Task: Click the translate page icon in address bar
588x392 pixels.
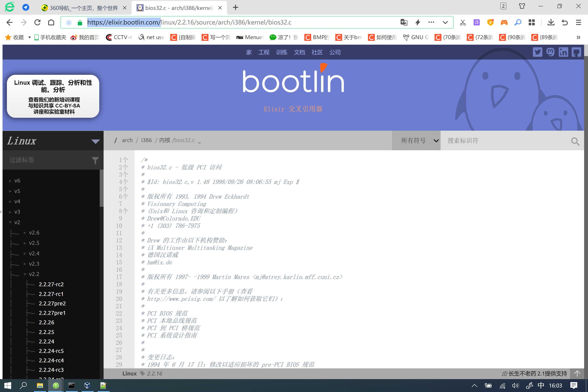Action: (x=404, y=23)
